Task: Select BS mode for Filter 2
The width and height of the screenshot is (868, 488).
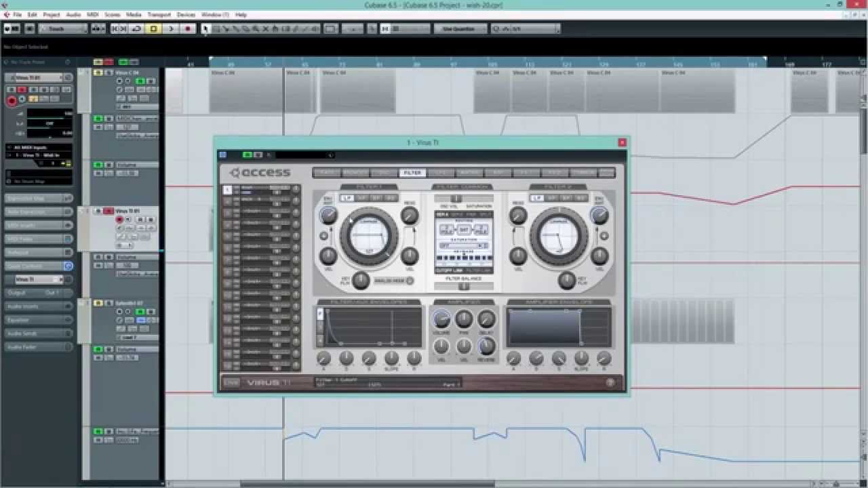Action: pyautogui.click(x=582, y=198)
